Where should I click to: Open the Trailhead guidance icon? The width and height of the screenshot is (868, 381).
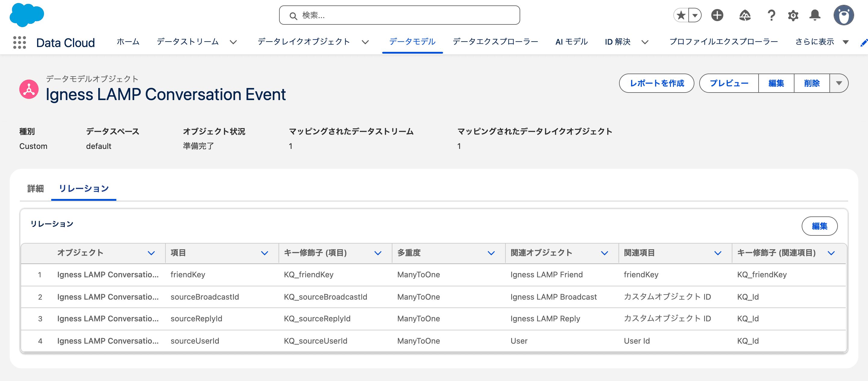click(745, 15)
